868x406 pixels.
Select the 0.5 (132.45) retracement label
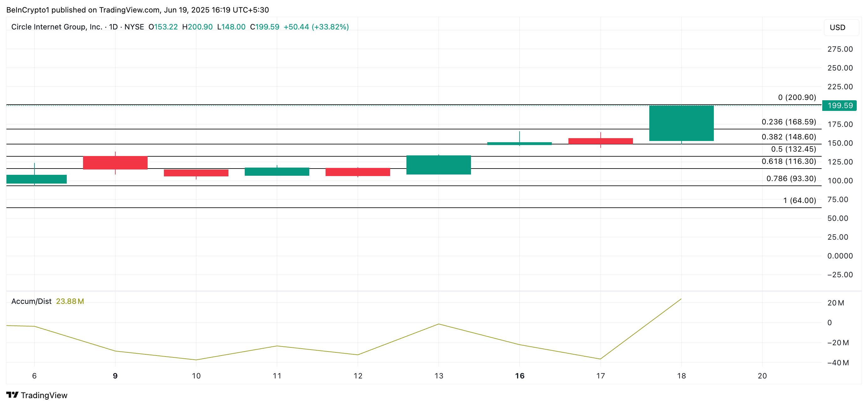[793, 149]
